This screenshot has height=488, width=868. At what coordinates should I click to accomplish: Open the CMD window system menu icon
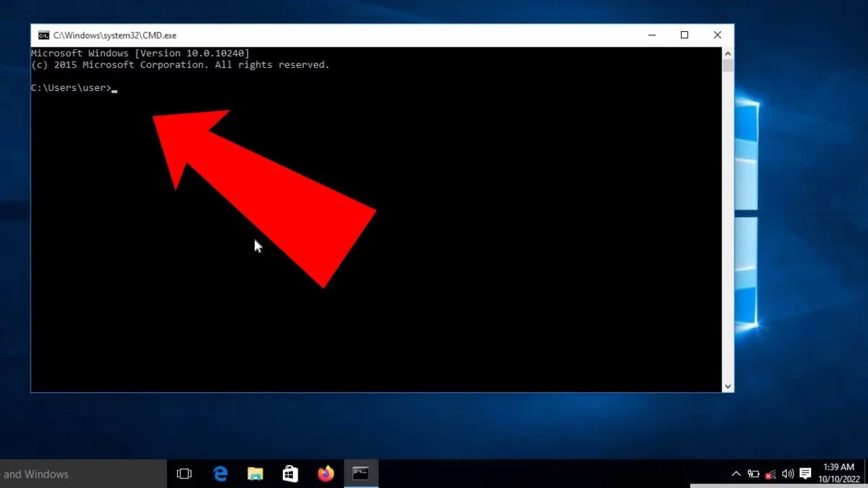tap(43, 35)
